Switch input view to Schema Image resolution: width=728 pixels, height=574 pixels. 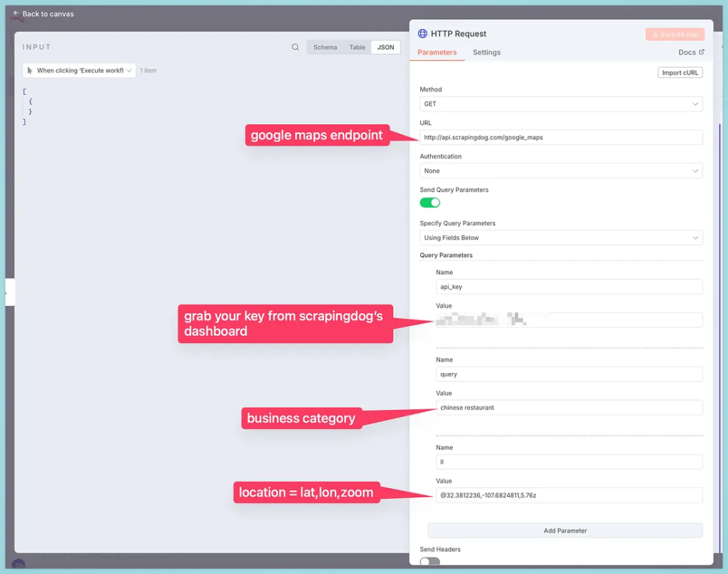(325, 48)
